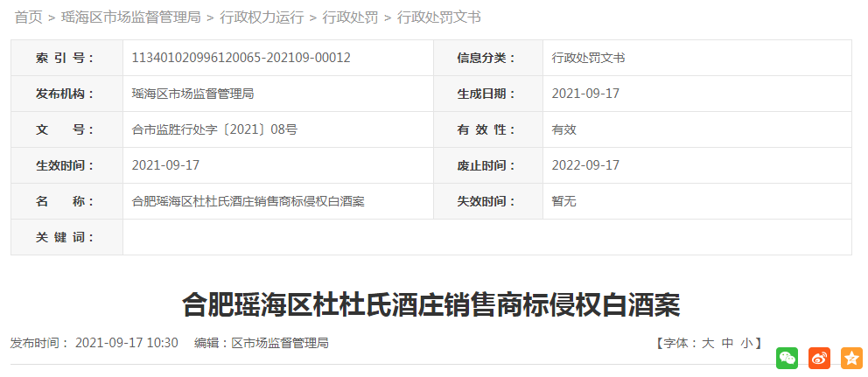Share the page via WeChat icon
The height and width of the screenshot is (377, 868).
coord(787,358)
